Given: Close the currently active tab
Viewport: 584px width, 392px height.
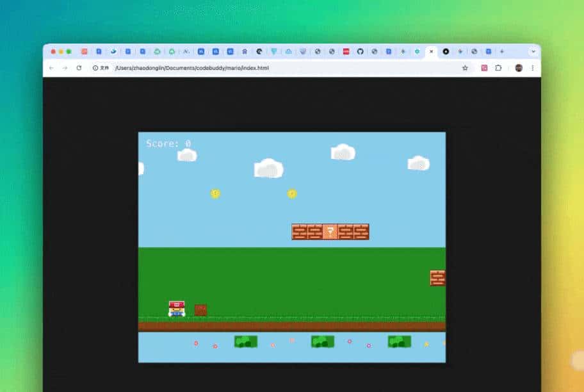Looking at the screenshot, I should coord(431,51).
